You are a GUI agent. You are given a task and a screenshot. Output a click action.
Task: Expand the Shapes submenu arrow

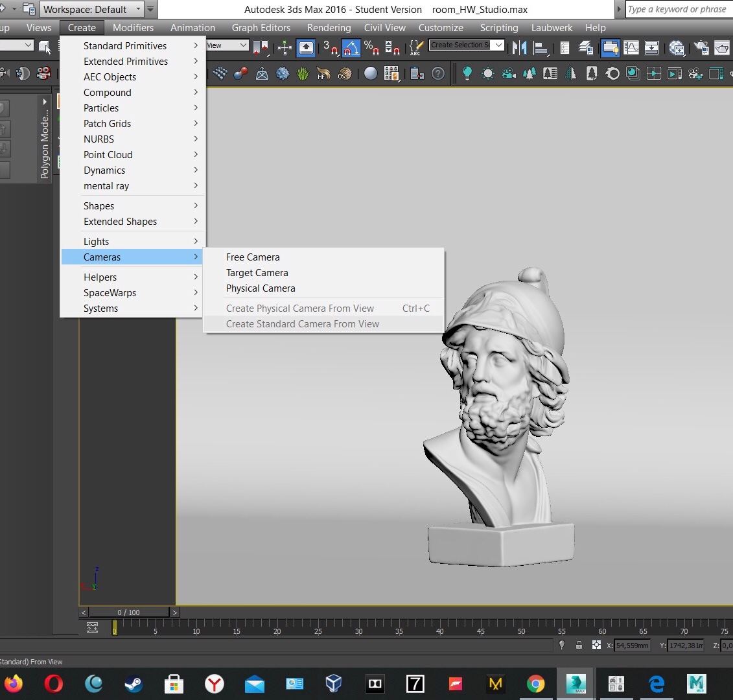pos(196,205)
